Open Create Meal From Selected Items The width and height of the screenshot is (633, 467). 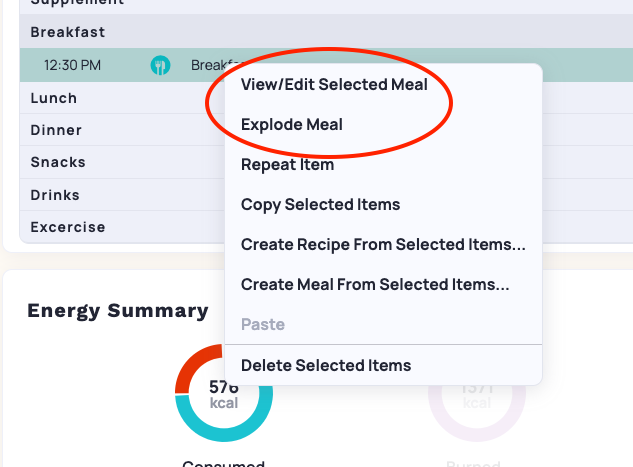click(375, 284)
